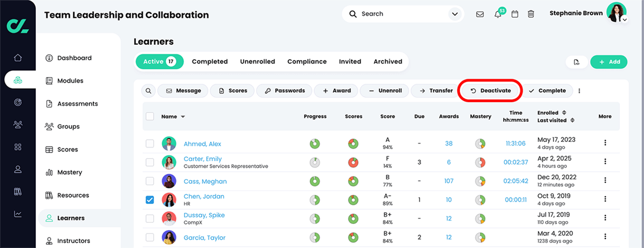This screenshot has width=644, height=248.
Task: Click the Deactivate button
Action: pyautogui.click(x=490, y=90)
